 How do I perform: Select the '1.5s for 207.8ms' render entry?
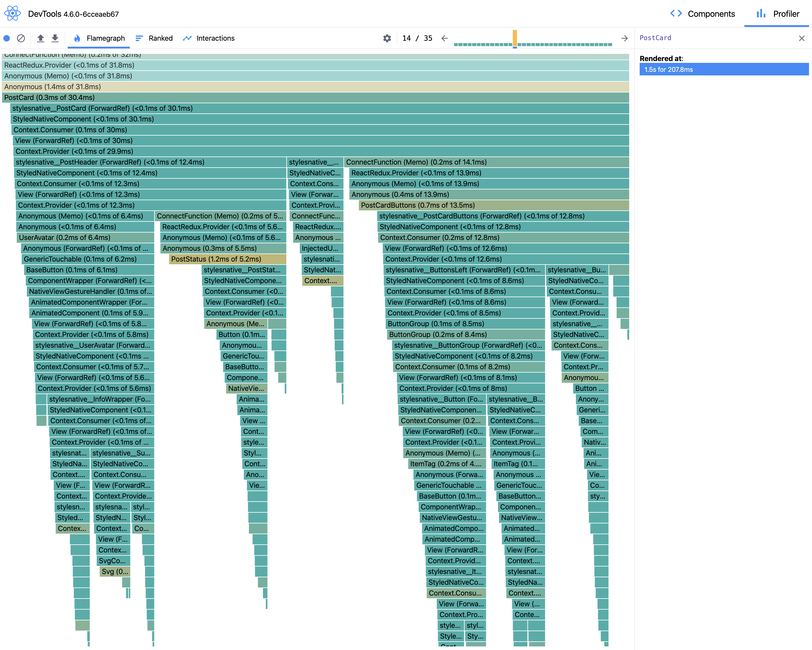pos(723,69)
